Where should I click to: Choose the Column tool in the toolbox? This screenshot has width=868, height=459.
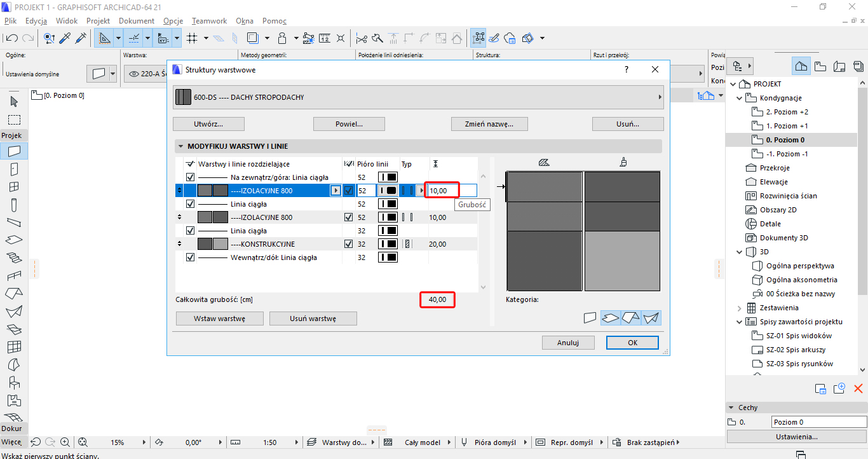[14, 205]
